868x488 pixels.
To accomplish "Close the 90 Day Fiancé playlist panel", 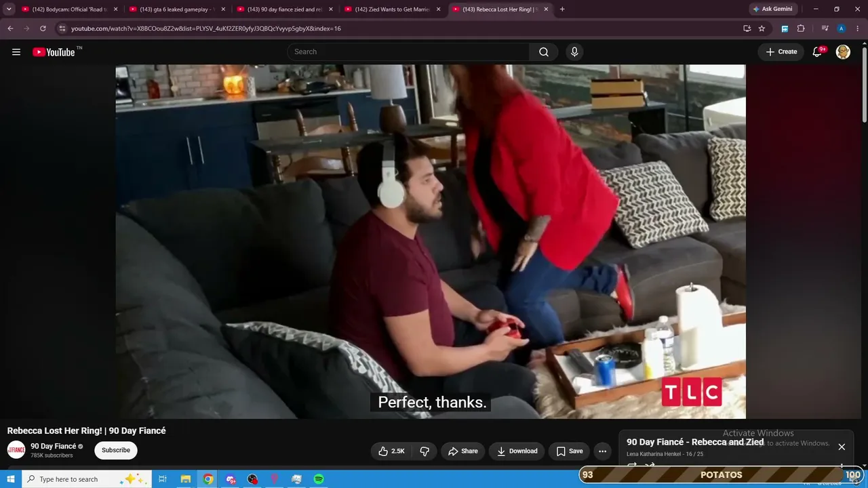I will 842,447.
